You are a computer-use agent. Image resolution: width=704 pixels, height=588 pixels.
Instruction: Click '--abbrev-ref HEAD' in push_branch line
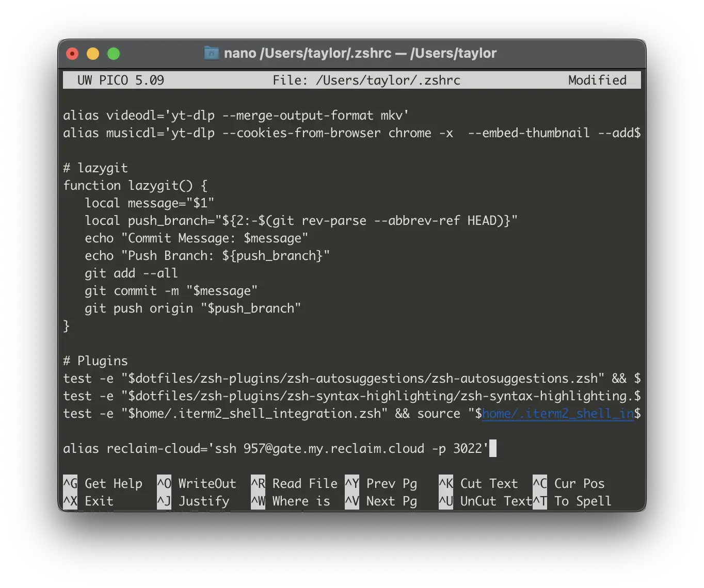pyautogui.click(x=435, y=221)
